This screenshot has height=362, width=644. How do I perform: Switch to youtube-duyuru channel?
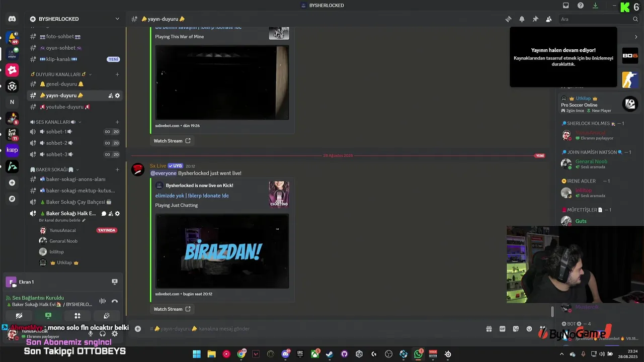[74, 107]
